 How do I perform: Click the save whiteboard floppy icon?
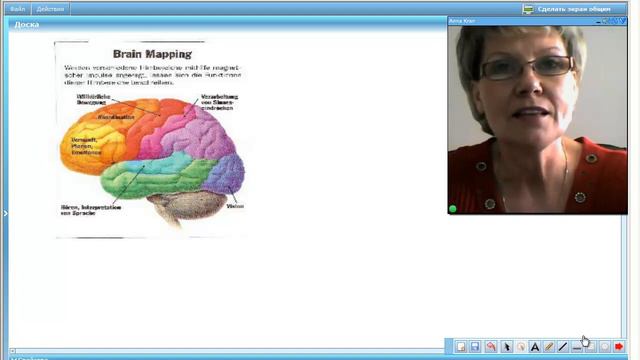pos(475,347)
